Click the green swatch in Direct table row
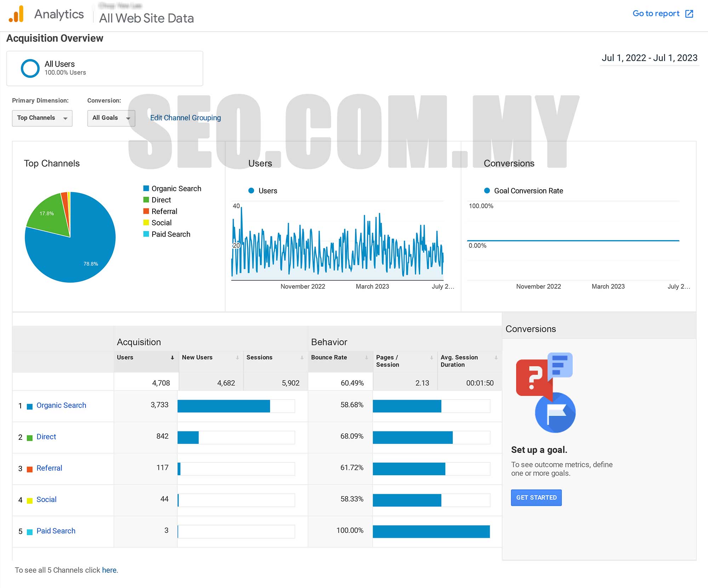The width and height of the screenshot is (708, 588). (x=30, y=438)
